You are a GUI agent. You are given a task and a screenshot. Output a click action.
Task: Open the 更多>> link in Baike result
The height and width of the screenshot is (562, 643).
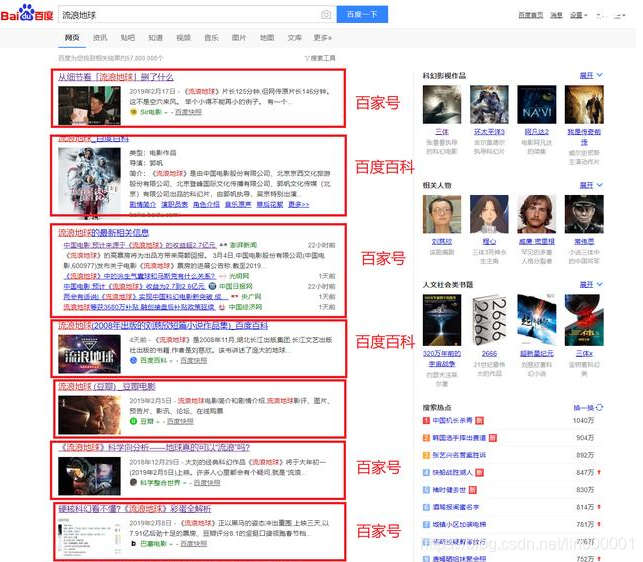(299, 204)
